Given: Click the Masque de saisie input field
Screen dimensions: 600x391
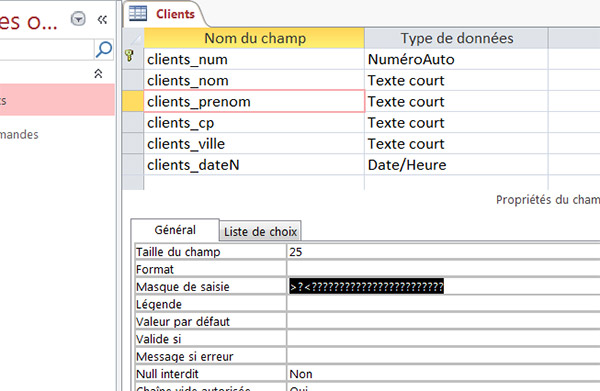Looking at the screenshot, I should (444, 286).
